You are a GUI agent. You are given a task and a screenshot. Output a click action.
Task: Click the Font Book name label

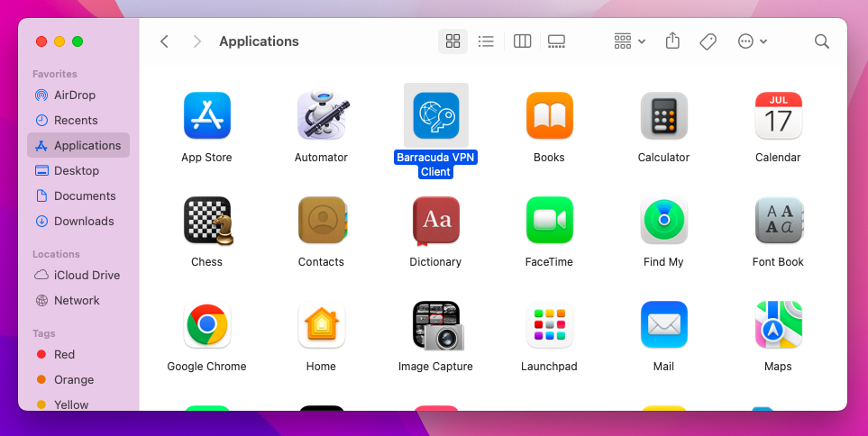click(778, 262)
